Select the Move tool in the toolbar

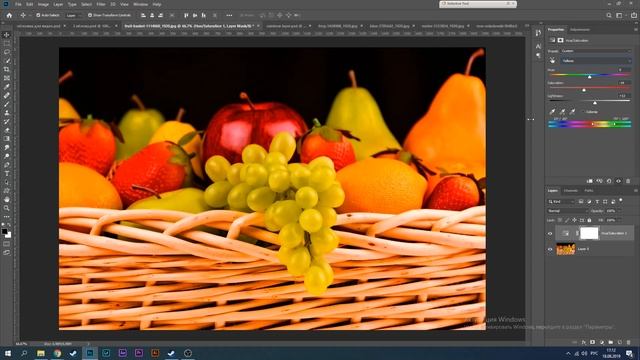point(7,35)
